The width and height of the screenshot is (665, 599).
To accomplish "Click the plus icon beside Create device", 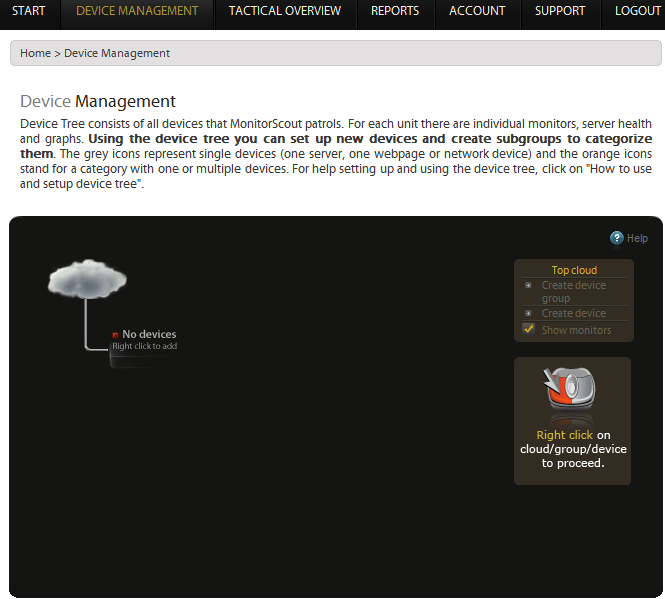I will [x=528, y=313].
